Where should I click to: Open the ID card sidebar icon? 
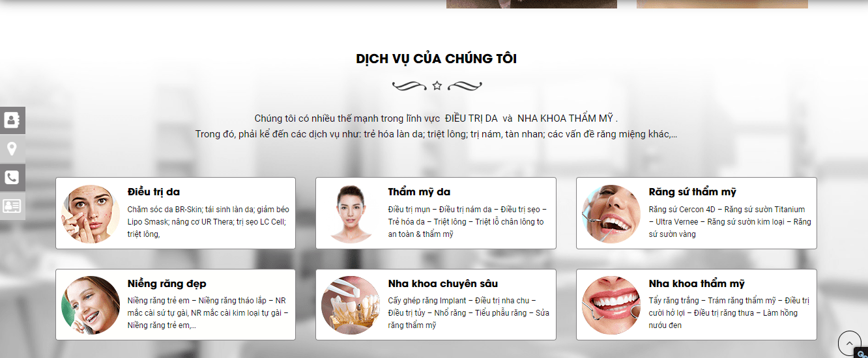(x=12, y=206)
